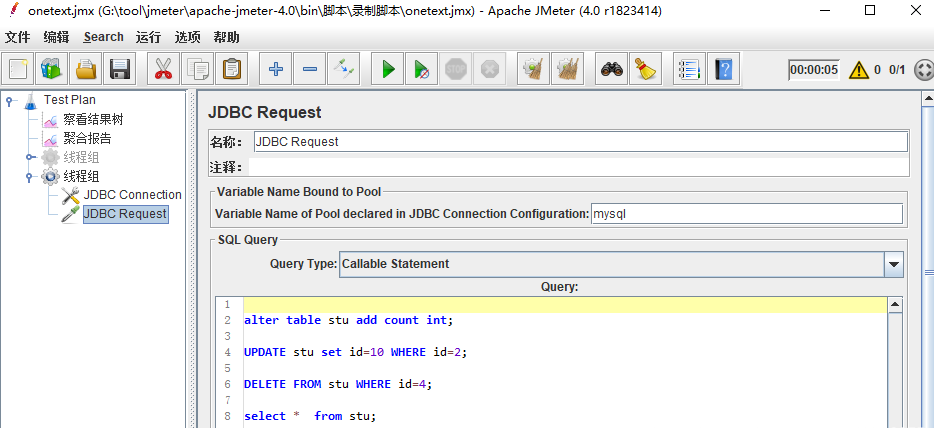
Task: Expand all nodes with the plus icon
Action: pos(275,69)
